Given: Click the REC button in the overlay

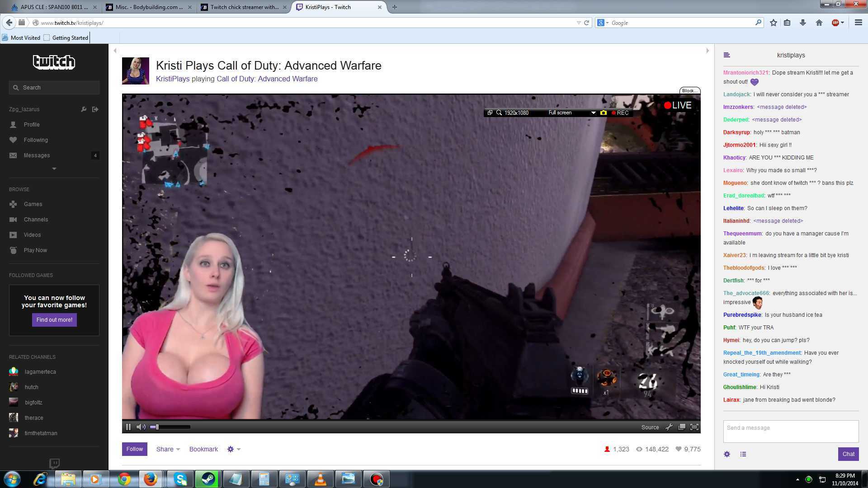Looking at the screenshot, I should click(620, 113).
